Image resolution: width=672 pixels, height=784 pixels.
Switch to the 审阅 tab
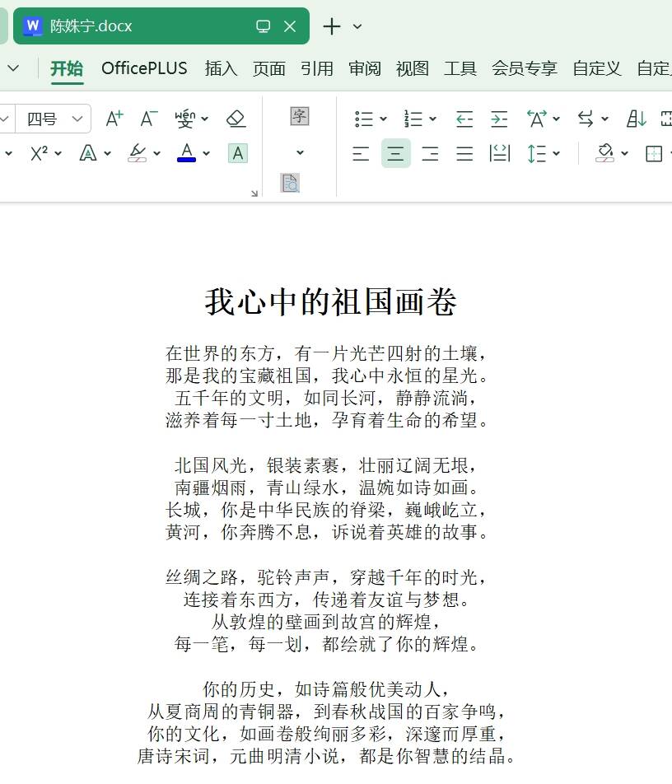(364, 68)
